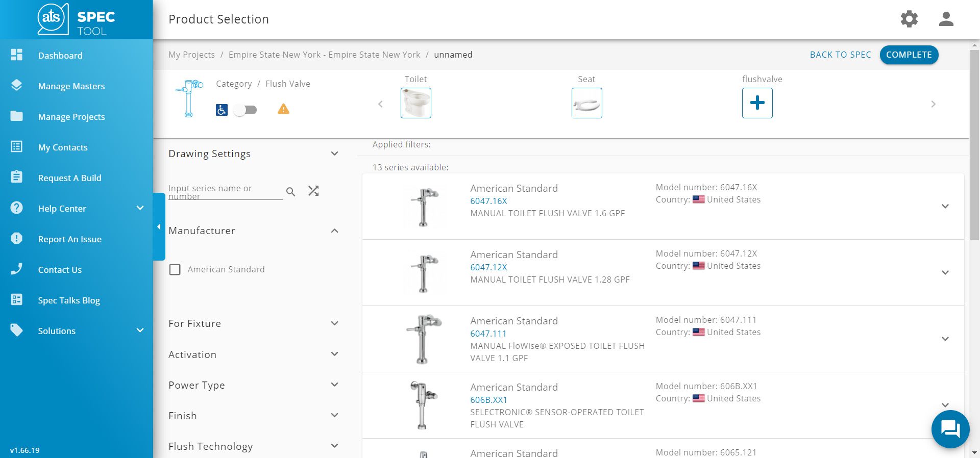Expand Solutions submenu arrow
Screen dimensions: 980x458
[x=140, y=330]
